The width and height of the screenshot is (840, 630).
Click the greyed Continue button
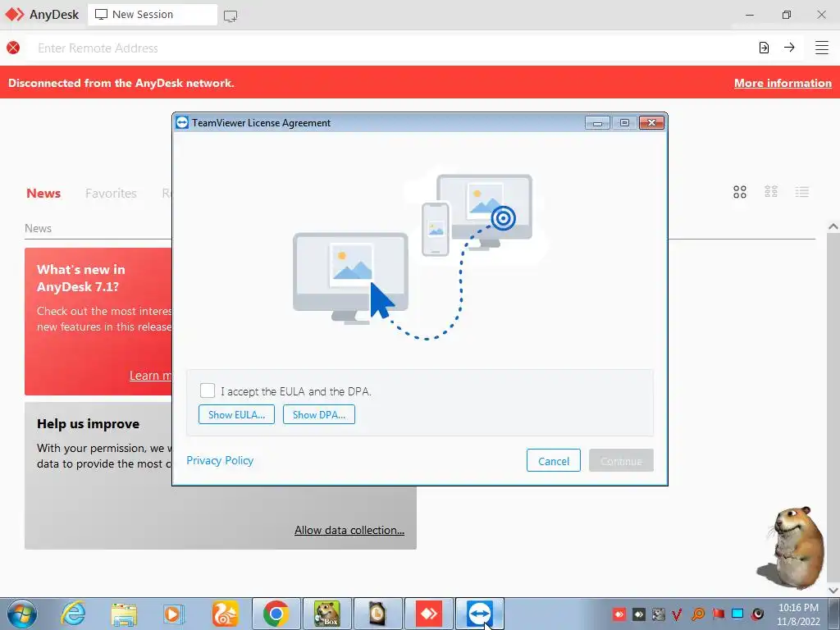pos(621,461)
